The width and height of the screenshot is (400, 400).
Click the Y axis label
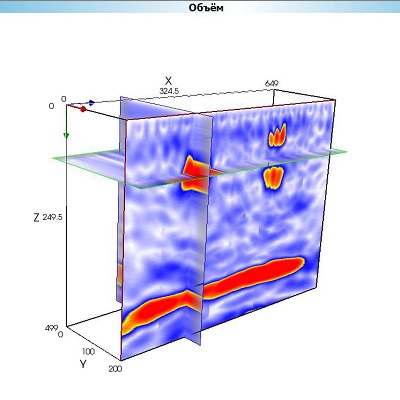(83, 364)
